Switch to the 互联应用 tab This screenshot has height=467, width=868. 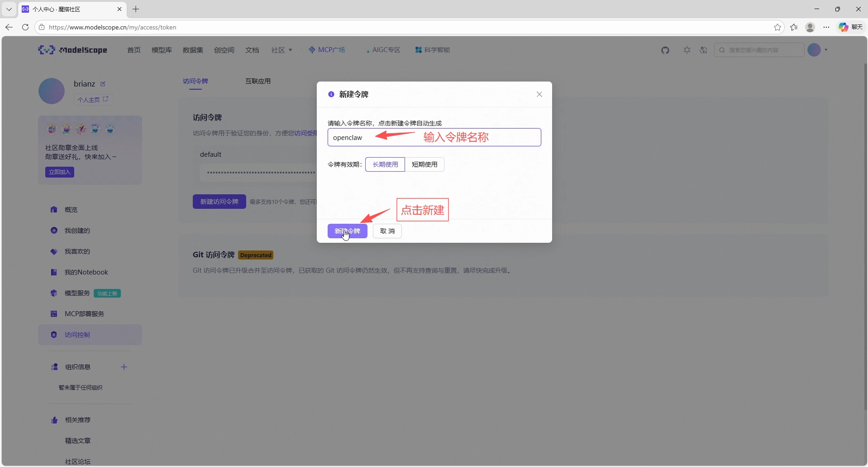coord(258,81)
